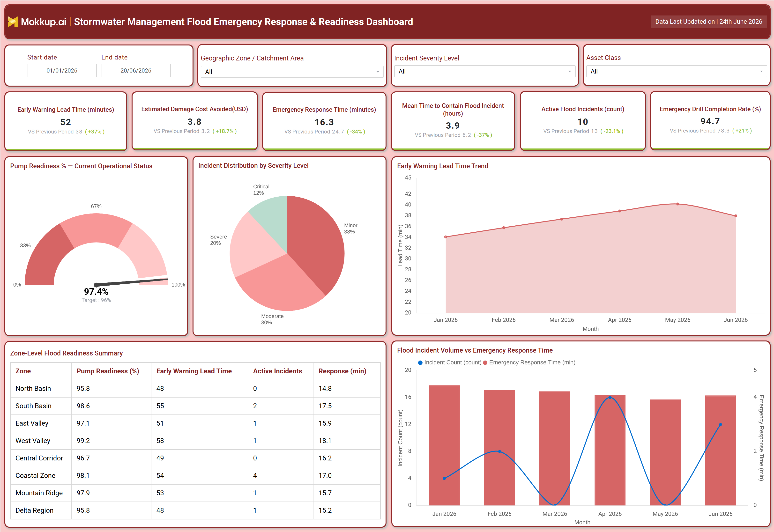Click the May 2026 peak point on lead time trend
774x532 pixels.
pos(678,204)
